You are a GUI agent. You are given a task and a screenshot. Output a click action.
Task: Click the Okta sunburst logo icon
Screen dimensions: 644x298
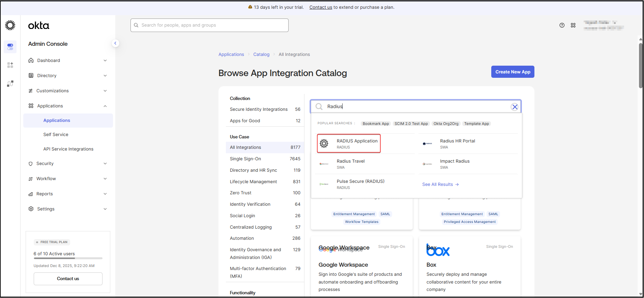click(10, 25)
